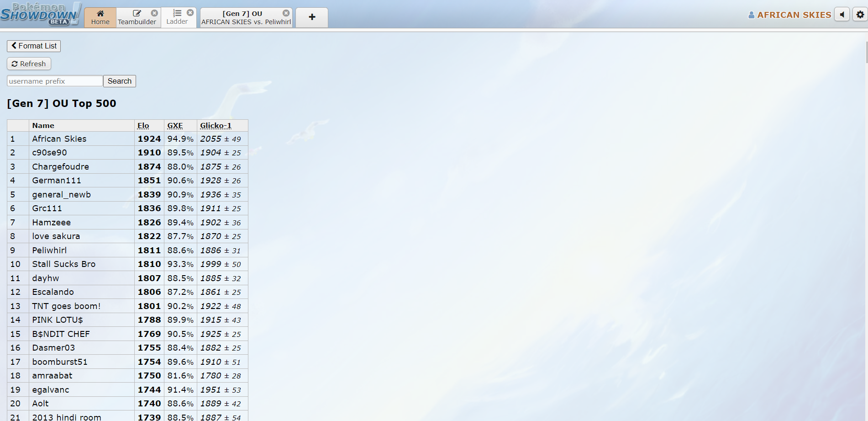Select the "[Gen 7] OU Top 500" heading

click(62, 103)
